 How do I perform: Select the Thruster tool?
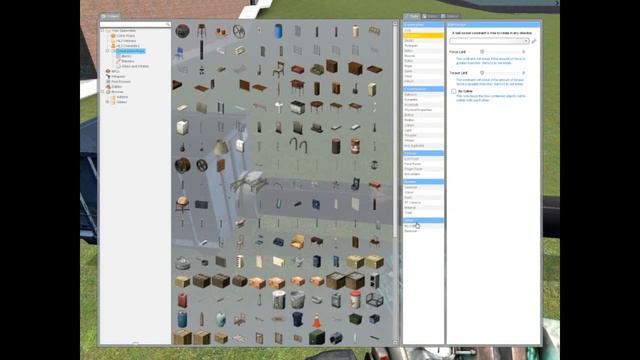(423, 135)
